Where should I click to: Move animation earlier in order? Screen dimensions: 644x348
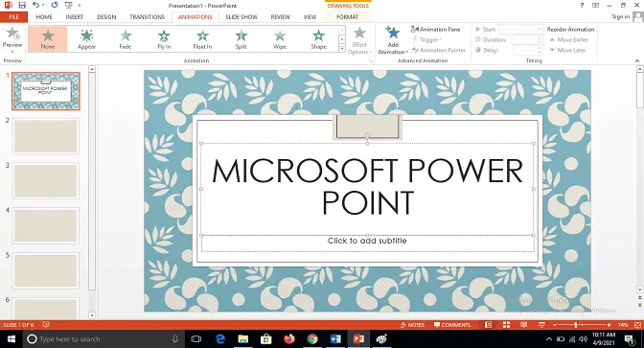coord(569,40)
